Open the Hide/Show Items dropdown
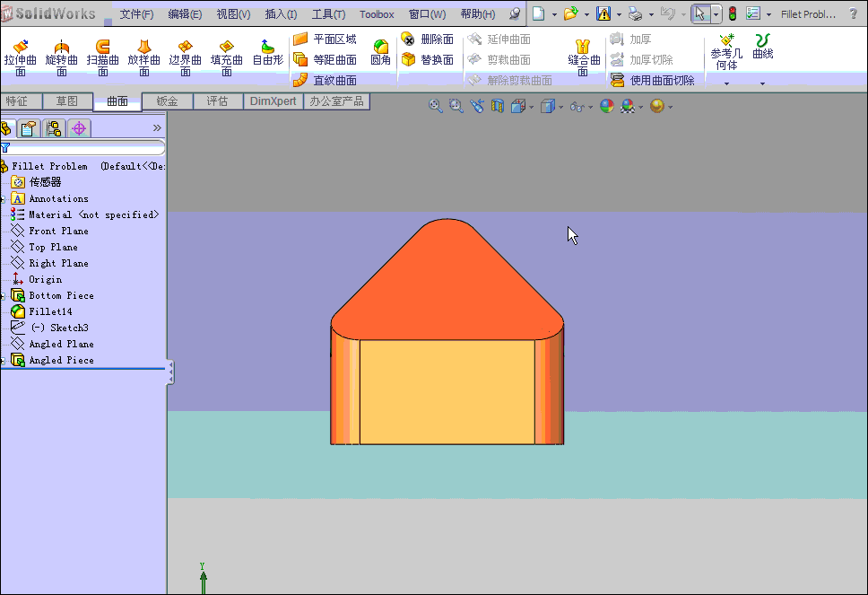The image size is (868, 595). [590, 107]
